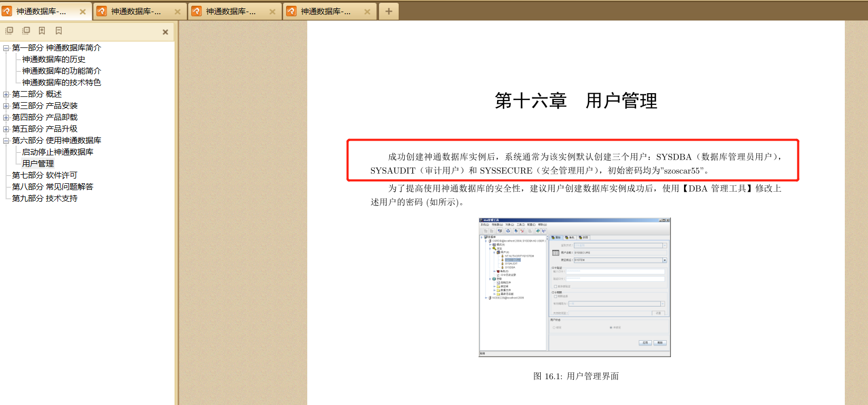Click the remove bookmark icon

[58, 31]
